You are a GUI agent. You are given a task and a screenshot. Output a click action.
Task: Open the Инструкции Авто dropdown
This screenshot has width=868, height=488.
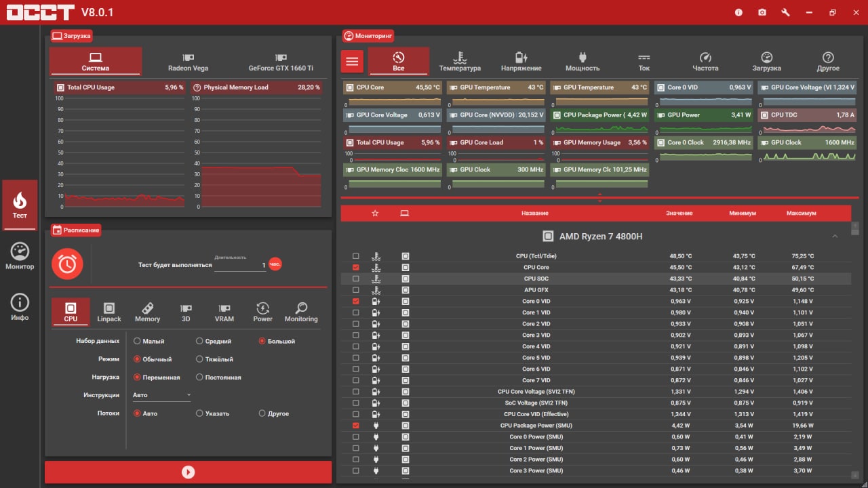pyautogui.click(x=162, y=395)
